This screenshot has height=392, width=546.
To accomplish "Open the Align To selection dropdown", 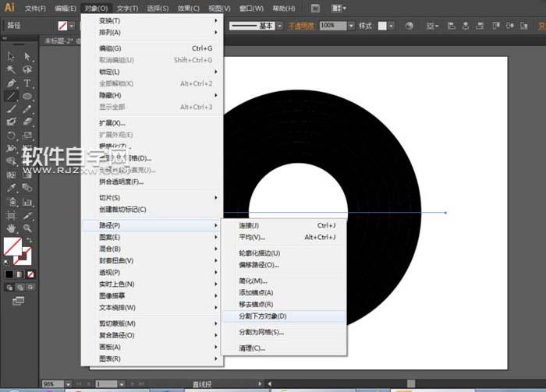I will [432, 26].
